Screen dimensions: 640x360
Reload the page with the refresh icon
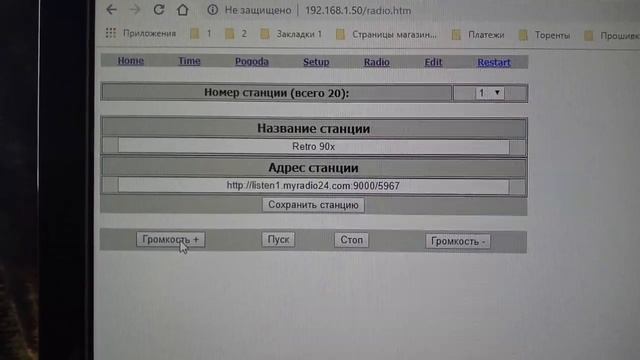tap(159, 9)
